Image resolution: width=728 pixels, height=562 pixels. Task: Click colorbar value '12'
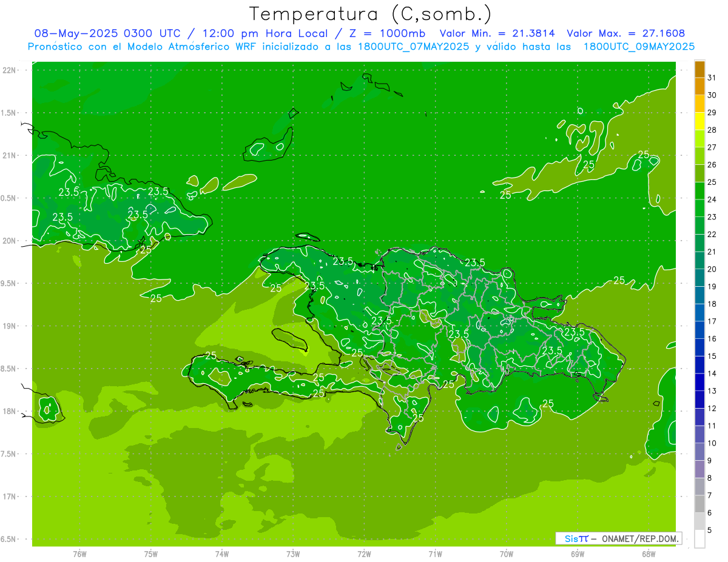tap(712, 409)
